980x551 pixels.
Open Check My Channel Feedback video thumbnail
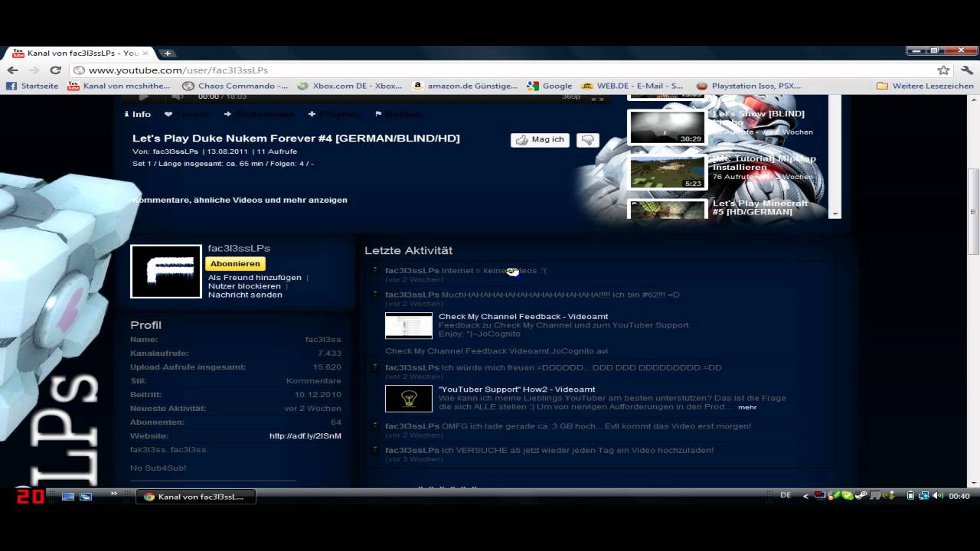(x=408, y=325)
